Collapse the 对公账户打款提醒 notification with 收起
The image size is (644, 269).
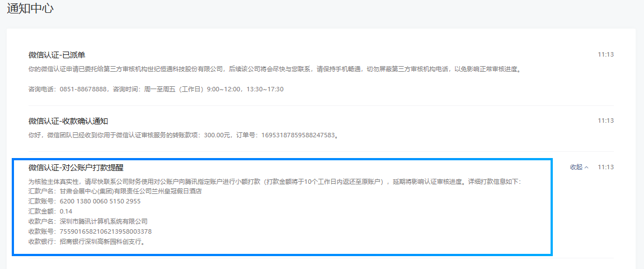pos(579,167)
